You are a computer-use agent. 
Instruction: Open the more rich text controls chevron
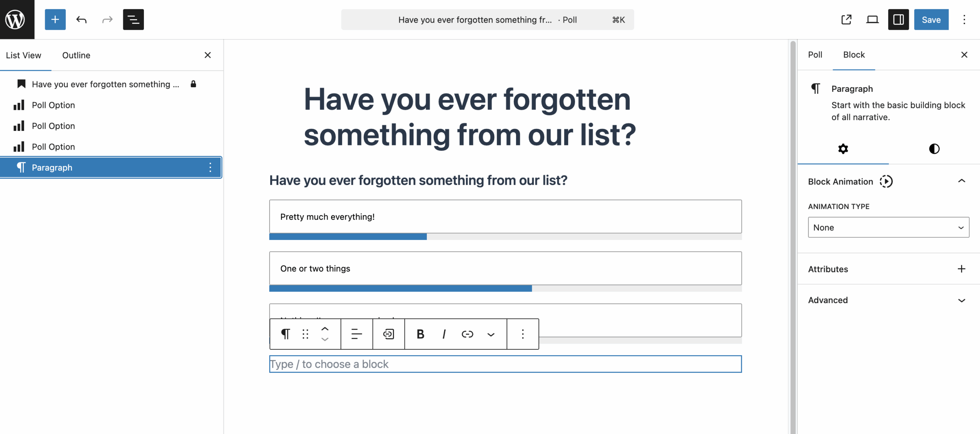pos(491,334)
